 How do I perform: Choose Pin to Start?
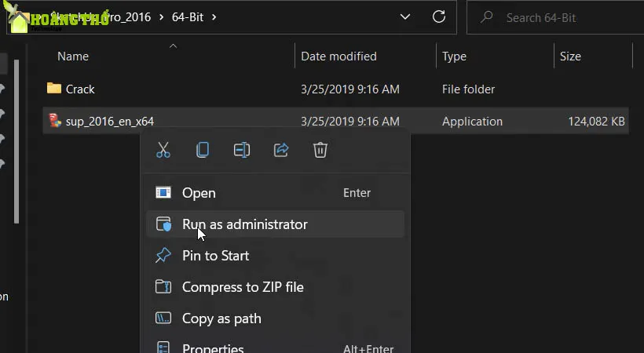[275, 256]
